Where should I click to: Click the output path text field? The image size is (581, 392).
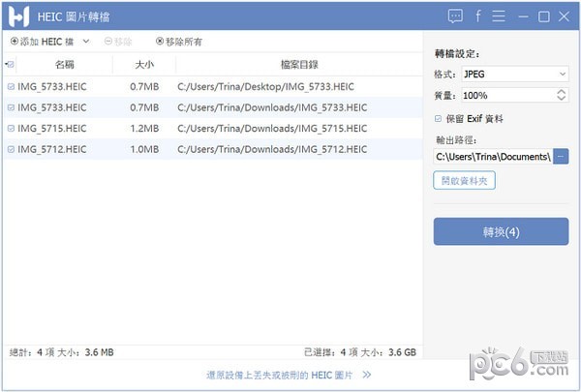coord(493,156)
